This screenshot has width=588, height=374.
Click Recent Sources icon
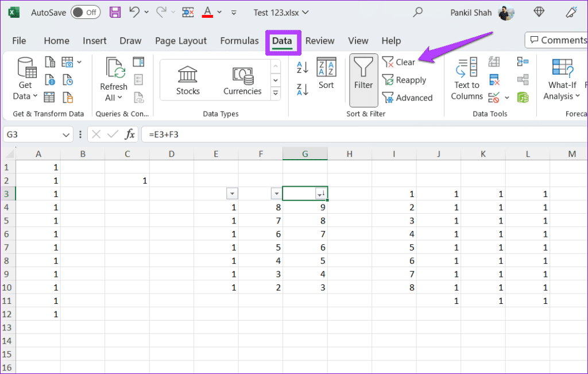coord(68,79)
